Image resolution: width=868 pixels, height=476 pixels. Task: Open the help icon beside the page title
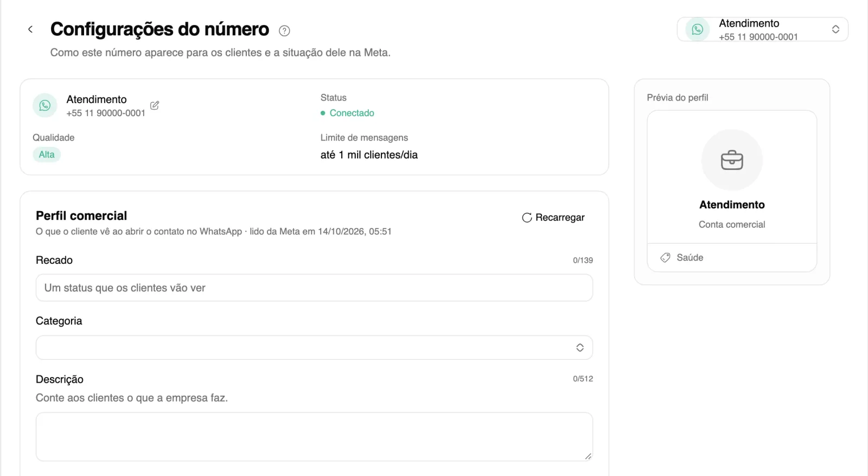tap(284, 31)
